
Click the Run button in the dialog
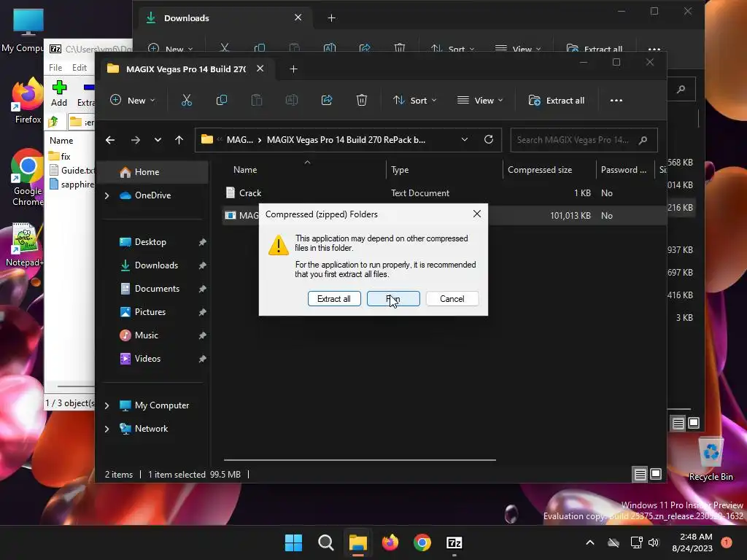click(x=393, y=298)
